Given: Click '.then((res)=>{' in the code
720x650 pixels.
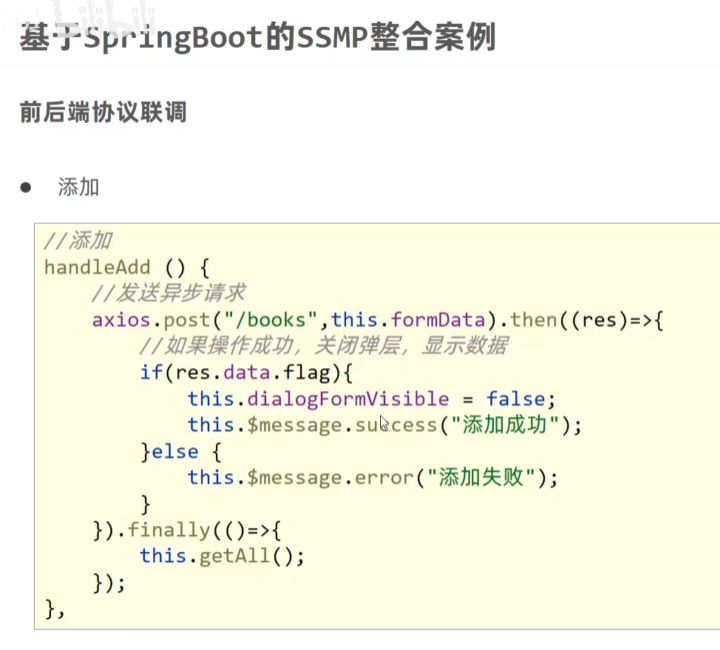Looking at the screenshot, I should [581, 319].
